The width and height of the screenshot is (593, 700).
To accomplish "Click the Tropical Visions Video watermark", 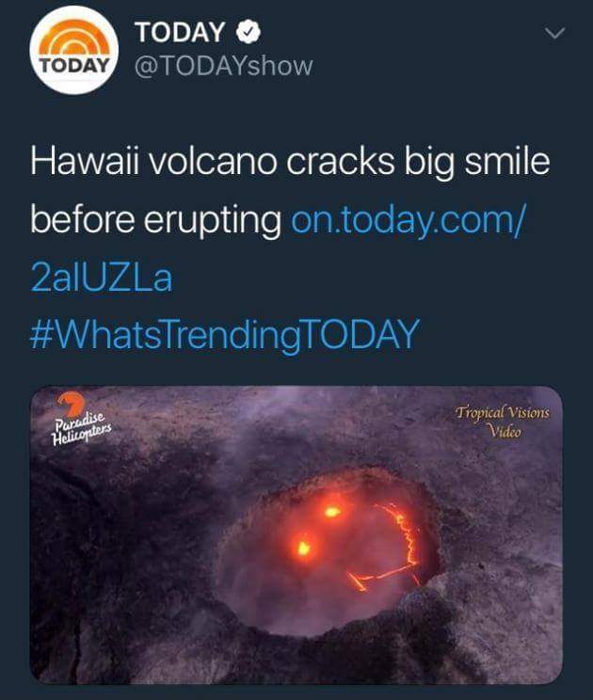I will click(x=503, y=421).
